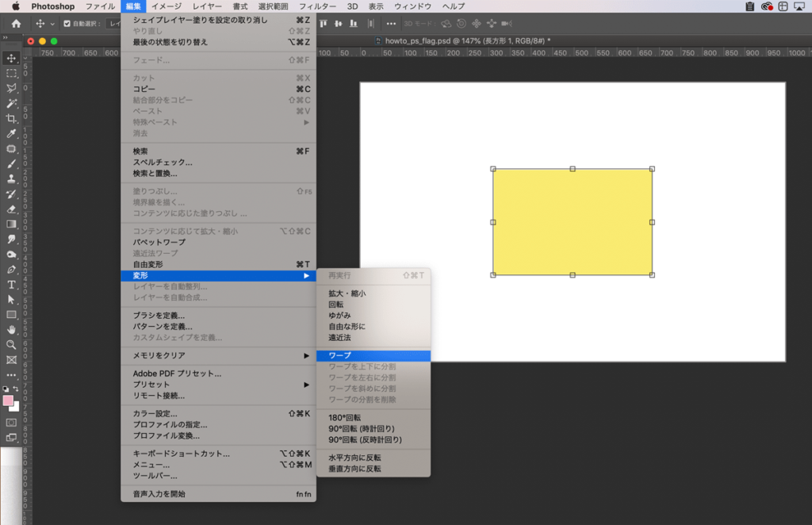The width and height of the screenshot is (812, 525).
Task: Click the Home button in options bar
Action: point(16,24)
